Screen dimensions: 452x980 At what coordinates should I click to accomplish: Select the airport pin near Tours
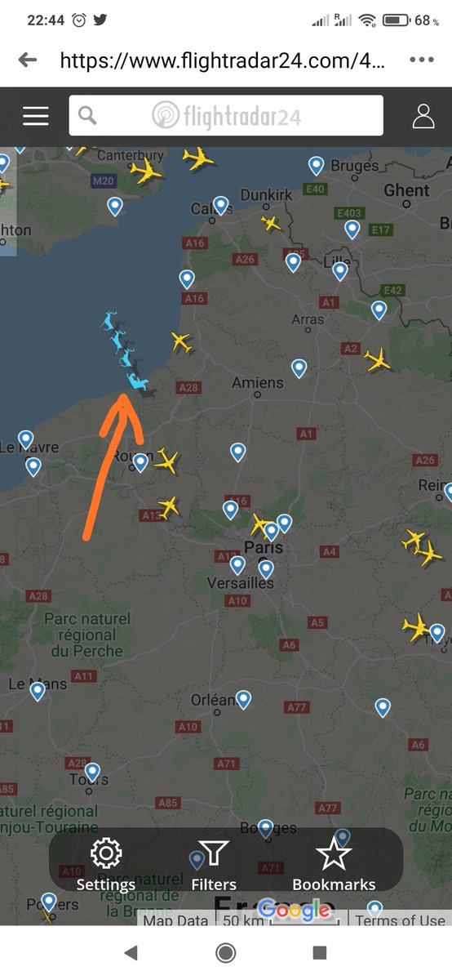(x=92, y=771)
